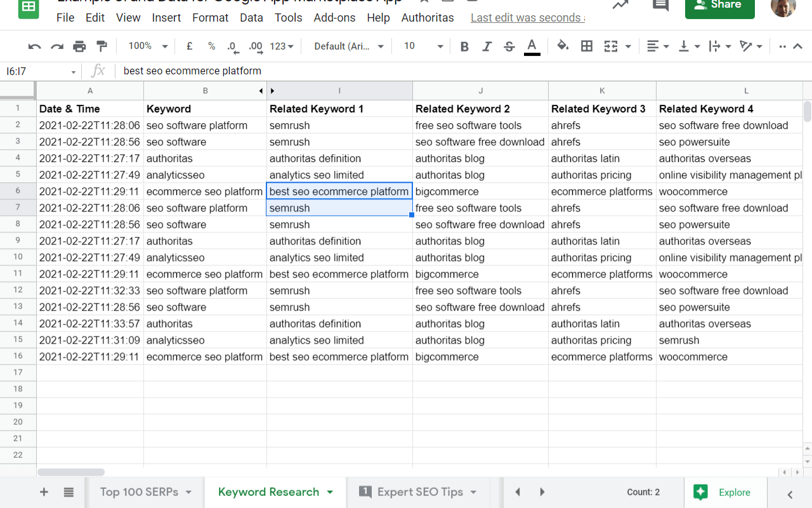Increase decimal places
Image resolution: width=812 pixels, height=508 pixels.
(256, 46)
